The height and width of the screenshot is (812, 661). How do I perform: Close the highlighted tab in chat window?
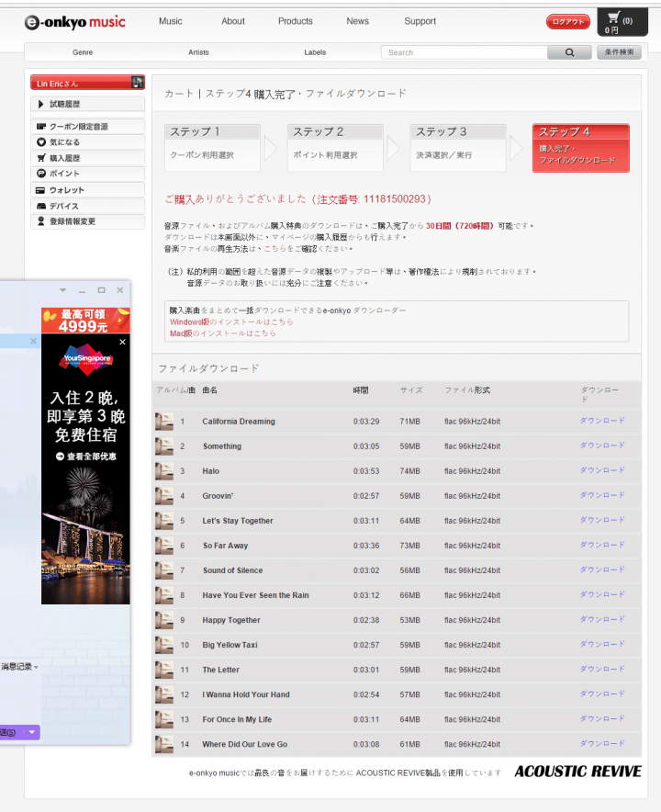(x=33, y=341)
